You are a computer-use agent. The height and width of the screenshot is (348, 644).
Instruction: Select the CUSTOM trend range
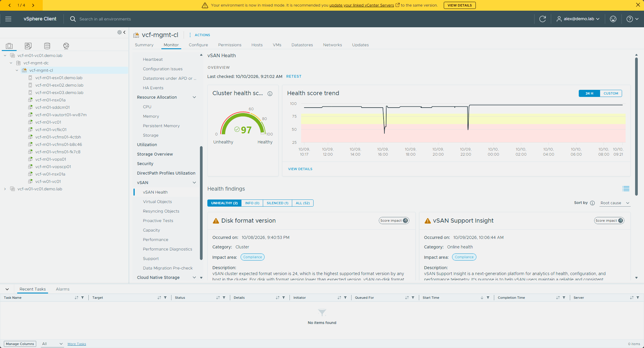coord(611,93)
